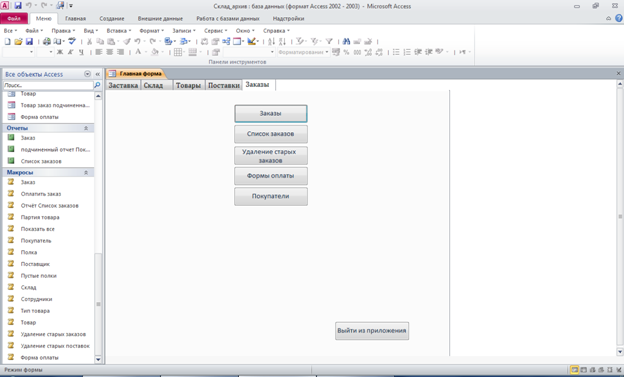The width and height of the screenshot is (624, 377).
Task: Open the Окно dropdown menu
Action: click(x=245, y=31)
